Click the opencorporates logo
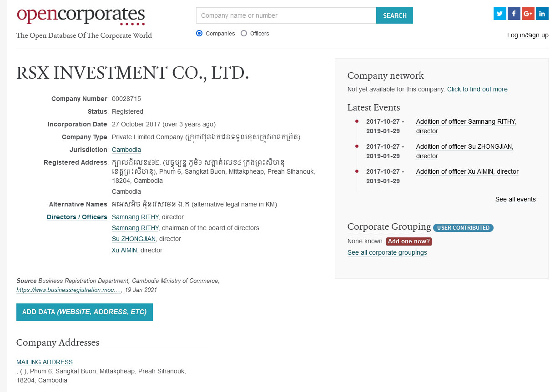Image resolution: width=555 pixels, height=392 pixels. tap(81, 15)
